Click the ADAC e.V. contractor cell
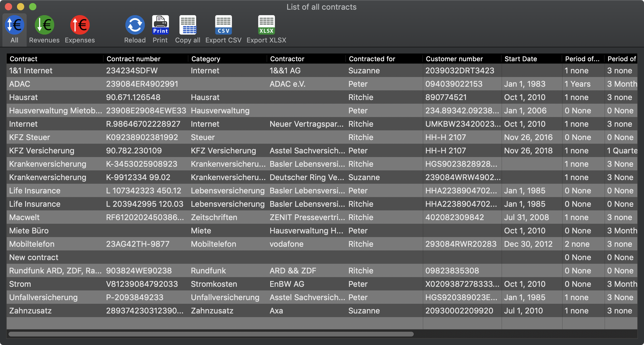Viewport: 644px width, 345px height. 287,84
